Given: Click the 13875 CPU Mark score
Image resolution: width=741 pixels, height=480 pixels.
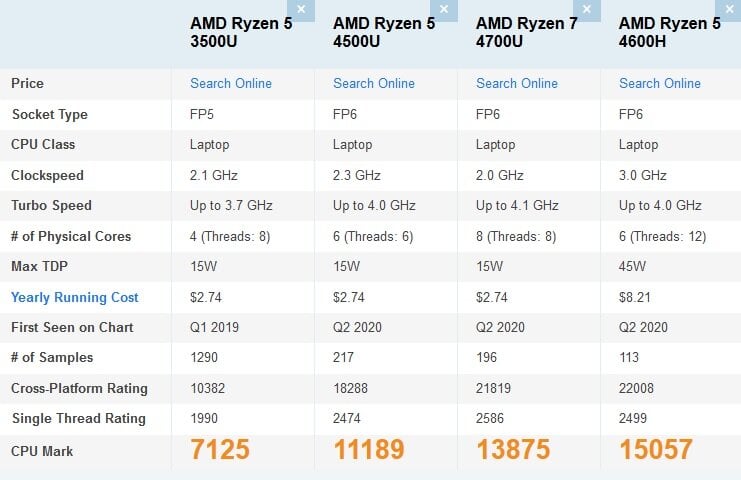Looking at the screenshot, I should click(x=512, y=450).
